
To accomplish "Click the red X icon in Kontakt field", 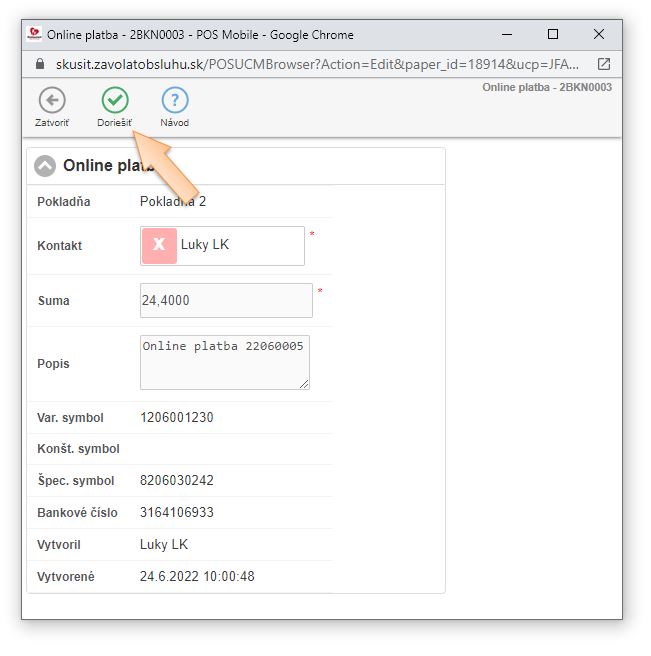I will click(x=159, y=245).
